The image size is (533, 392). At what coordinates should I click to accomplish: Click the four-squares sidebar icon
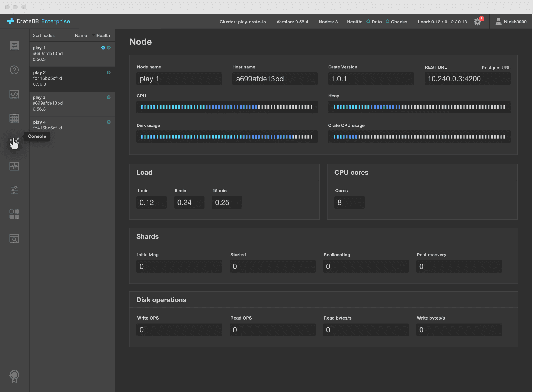(14, 214)
